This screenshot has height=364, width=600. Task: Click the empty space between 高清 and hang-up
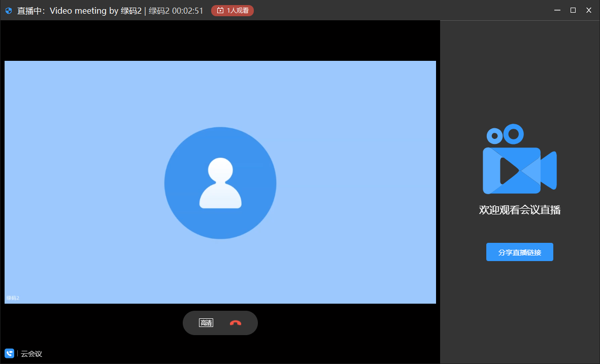[221, 323]
